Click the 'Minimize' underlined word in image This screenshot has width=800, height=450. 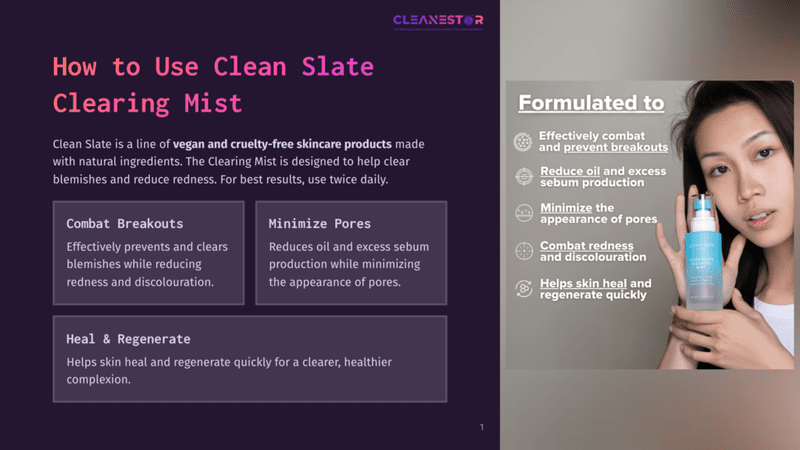click(x=566, y=208)
